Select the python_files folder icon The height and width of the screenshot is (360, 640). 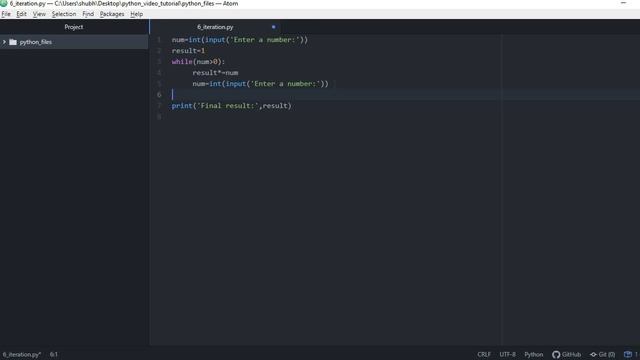tap(13, 42)
